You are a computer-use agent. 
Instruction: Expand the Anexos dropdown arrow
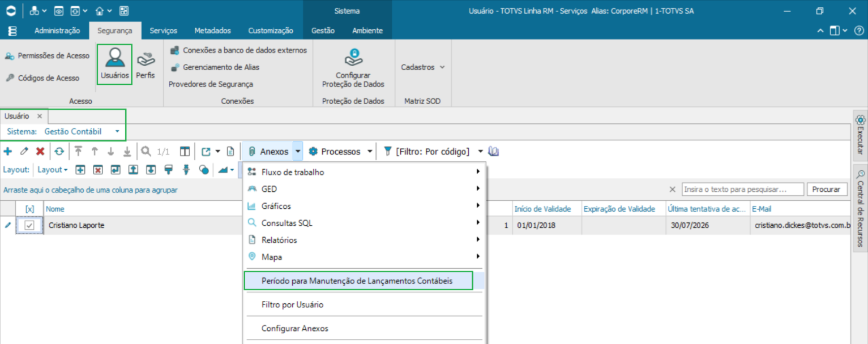pyautogui.click(x=298, y=152)
